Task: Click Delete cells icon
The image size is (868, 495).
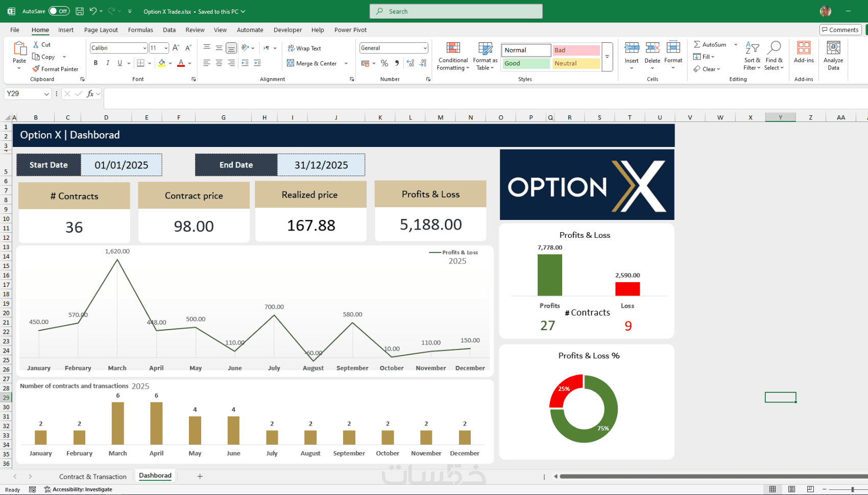Action: click(653, 48)
